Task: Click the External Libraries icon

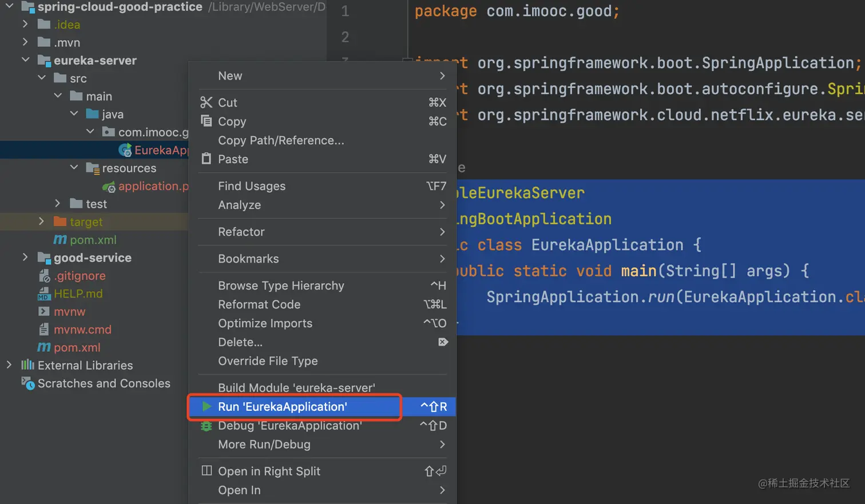Action: (x=27, y=365)
